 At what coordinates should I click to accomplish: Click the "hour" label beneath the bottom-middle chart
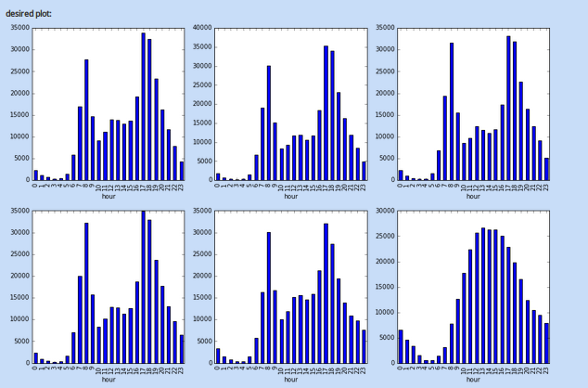pyautogui.click(x=290, y=379)
